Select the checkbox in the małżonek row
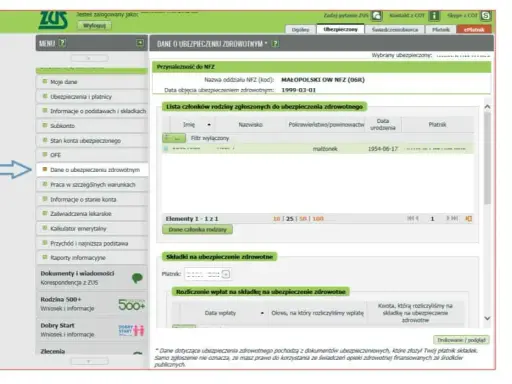 (x=166, y=148)
